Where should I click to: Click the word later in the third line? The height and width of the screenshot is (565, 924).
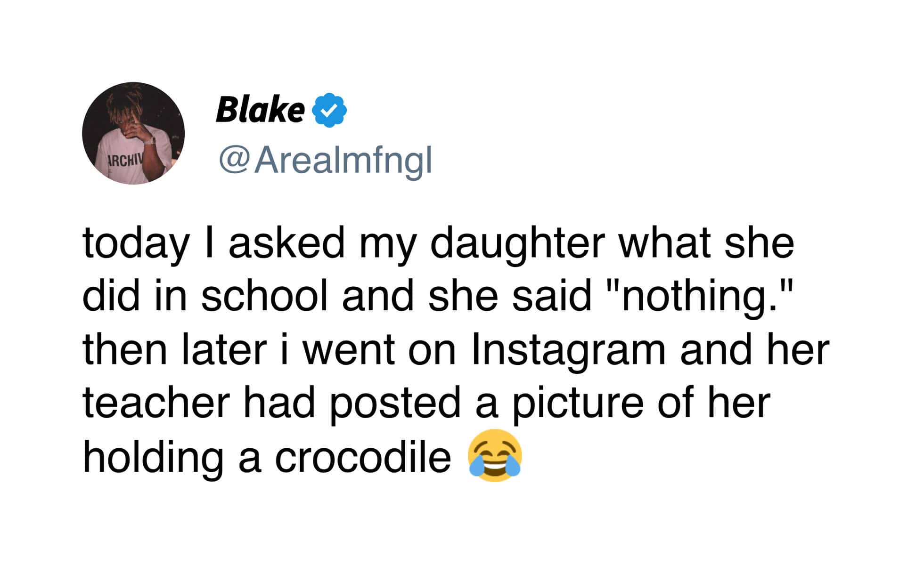pos(224,350)
